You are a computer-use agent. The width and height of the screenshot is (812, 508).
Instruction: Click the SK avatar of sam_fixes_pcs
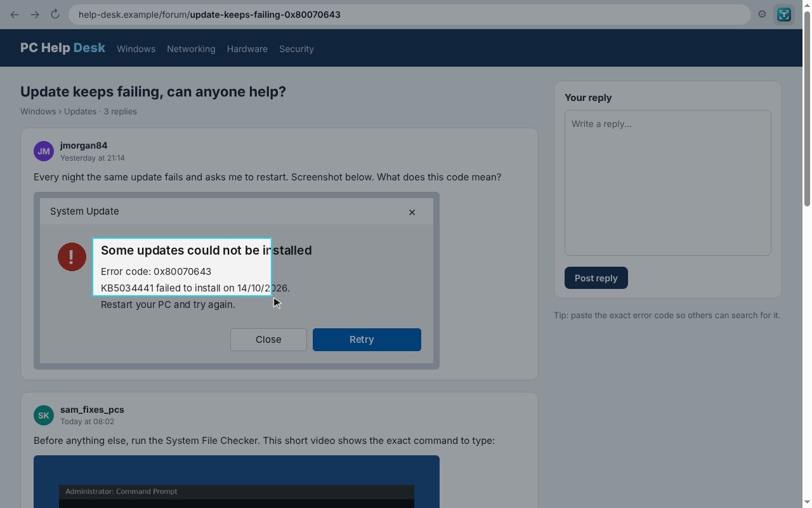(44, 415)
